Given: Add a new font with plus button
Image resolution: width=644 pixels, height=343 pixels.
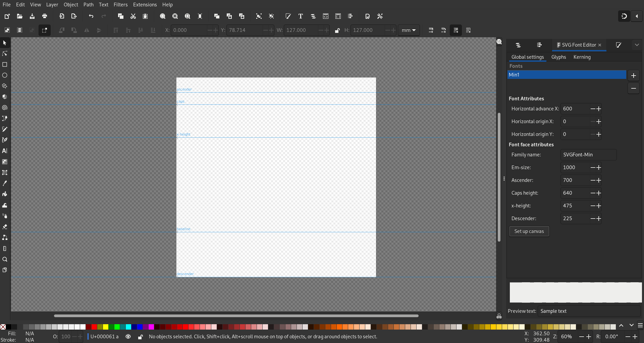Looking at the screenshot, I should pos(633,76).
